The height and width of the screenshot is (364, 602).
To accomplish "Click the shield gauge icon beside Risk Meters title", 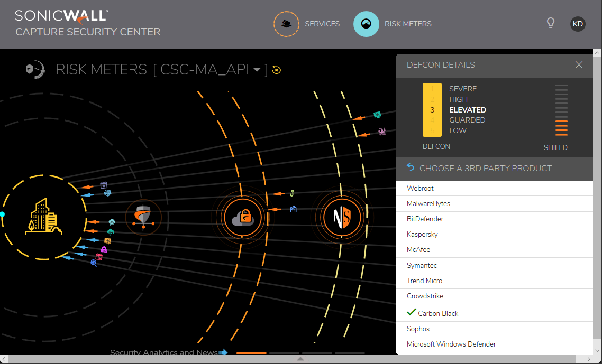I will click(x=35, y=70).
